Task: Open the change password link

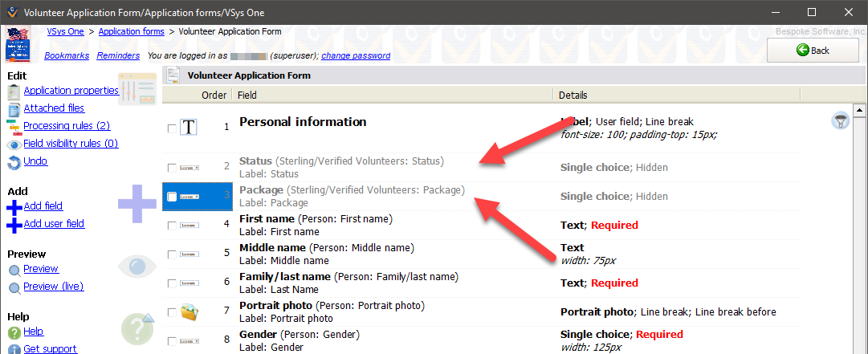Action: pyautogui.click(x=356, y=56)
